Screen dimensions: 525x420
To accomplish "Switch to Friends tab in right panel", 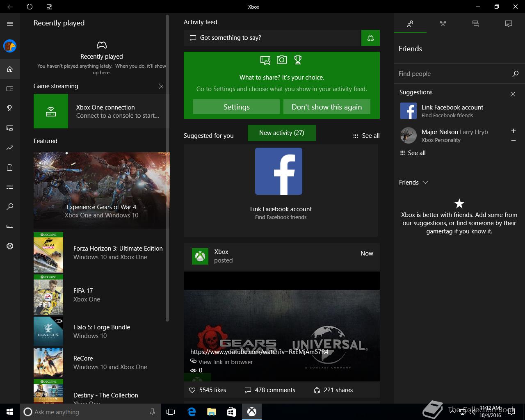I will (x=410, y=24).
